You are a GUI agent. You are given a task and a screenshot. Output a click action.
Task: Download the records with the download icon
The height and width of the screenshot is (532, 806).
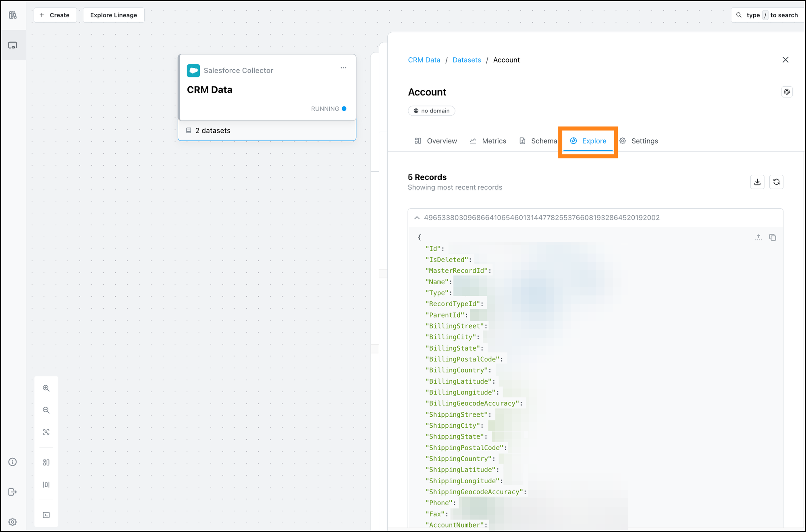coord(757,182)
